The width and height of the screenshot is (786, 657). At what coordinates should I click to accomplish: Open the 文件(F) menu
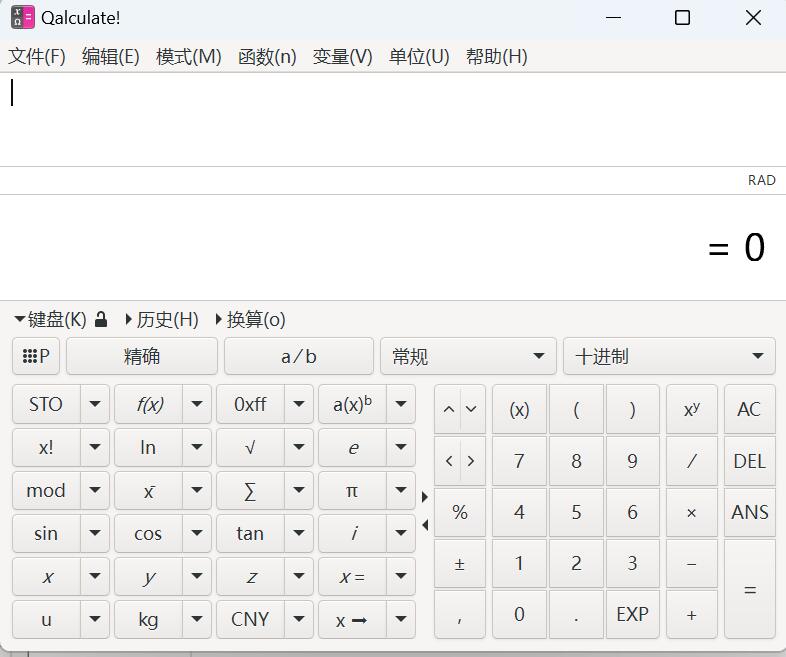37,56
